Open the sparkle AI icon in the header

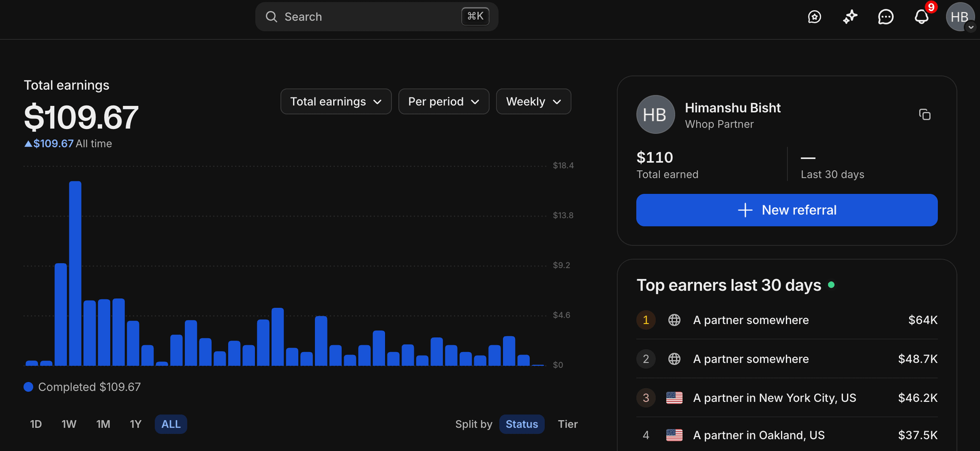pyautogui.click(x=850, y=17)
